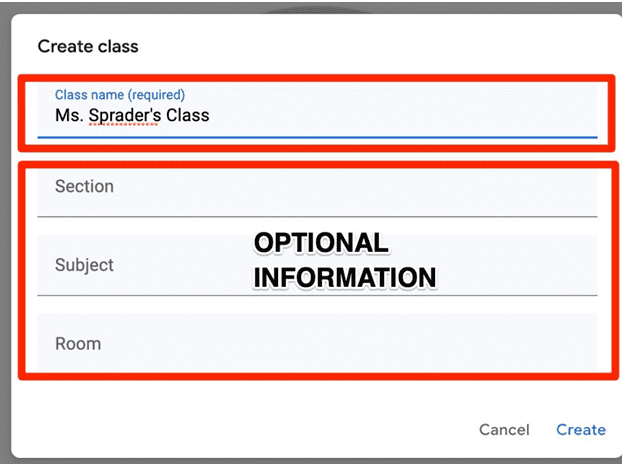Activate the Room input field
Image resolution: width=622 pixels, height=464 pixels.
click(x=317, y=344)
